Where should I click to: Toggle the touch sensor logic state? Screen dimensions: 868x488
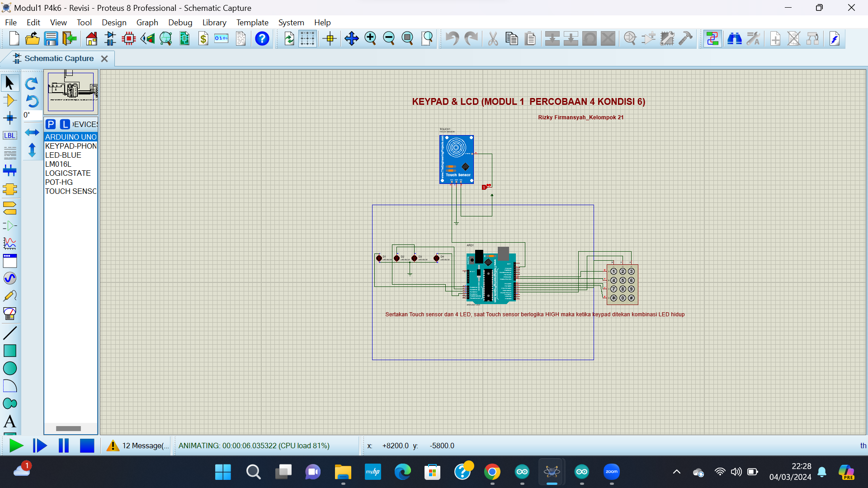[x=485, y=187]
